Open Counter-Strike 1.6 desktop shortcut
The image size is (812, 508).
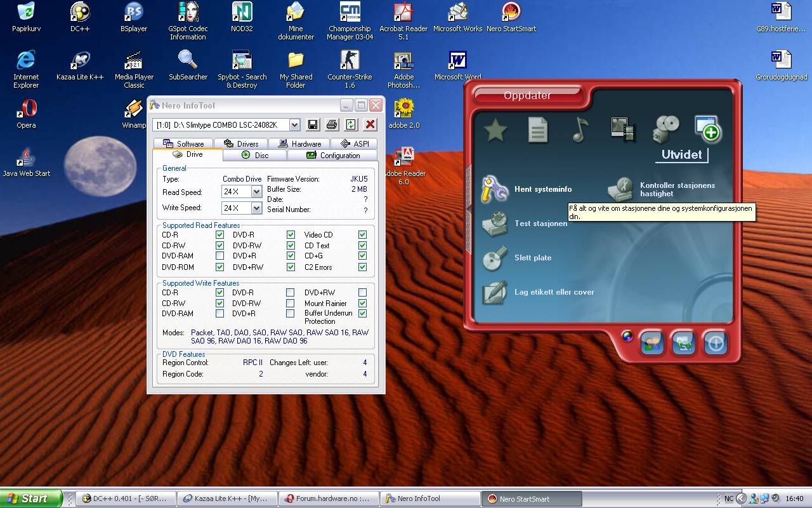click(x=350, y=60)
